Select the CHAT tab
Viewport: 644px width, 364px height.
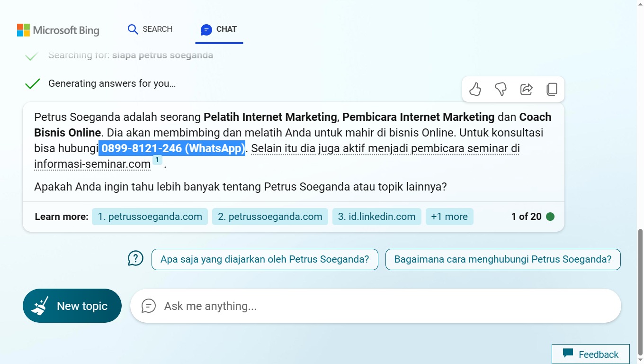(x=219, y=29)
